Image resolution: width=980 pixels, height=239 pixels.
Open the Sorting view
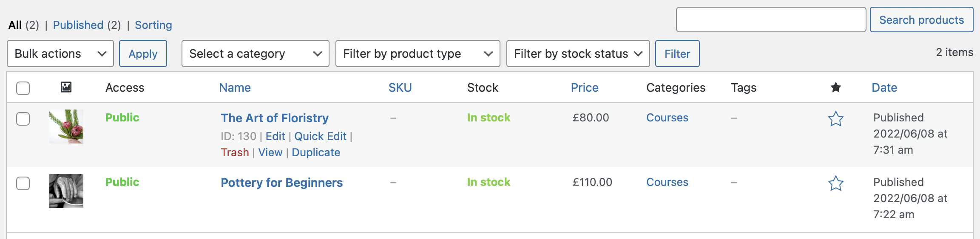[x=153, y=25]
